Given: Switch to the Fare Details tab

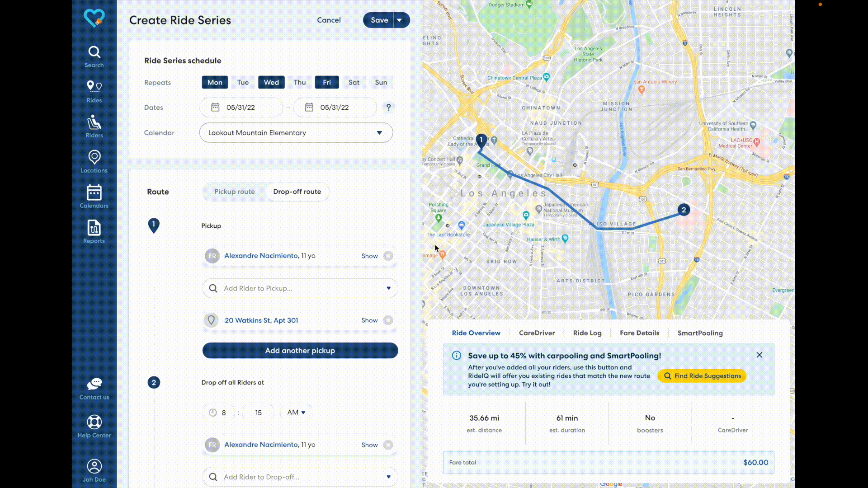Looking at the screenshot, I should click(639, 333).
